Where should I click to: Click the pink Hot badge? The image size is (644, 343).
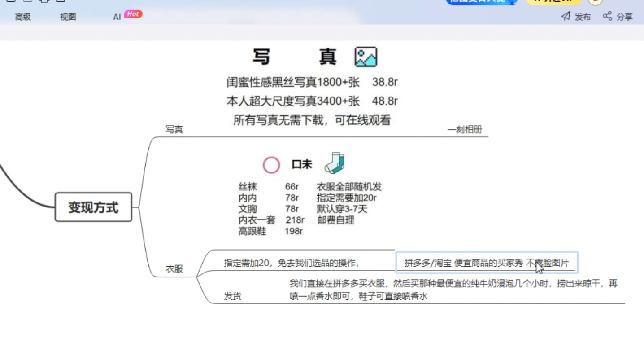click(133, 14)
